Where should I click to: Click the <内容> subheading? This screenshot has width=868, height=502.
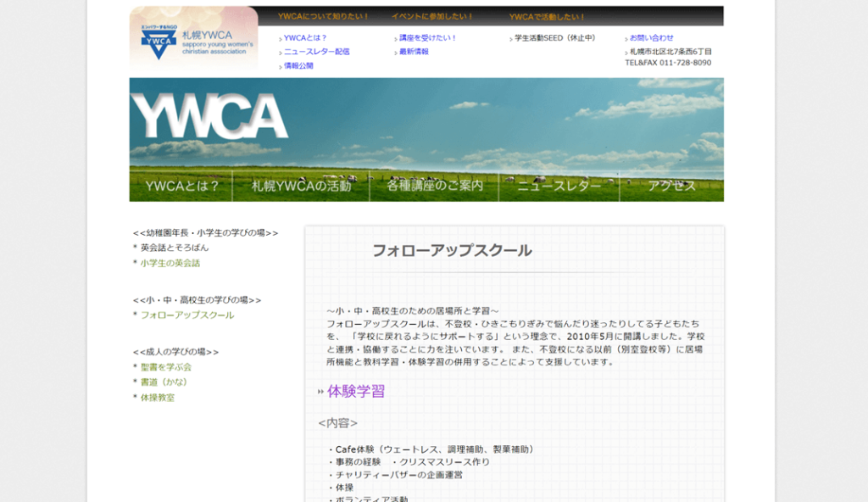337,423
